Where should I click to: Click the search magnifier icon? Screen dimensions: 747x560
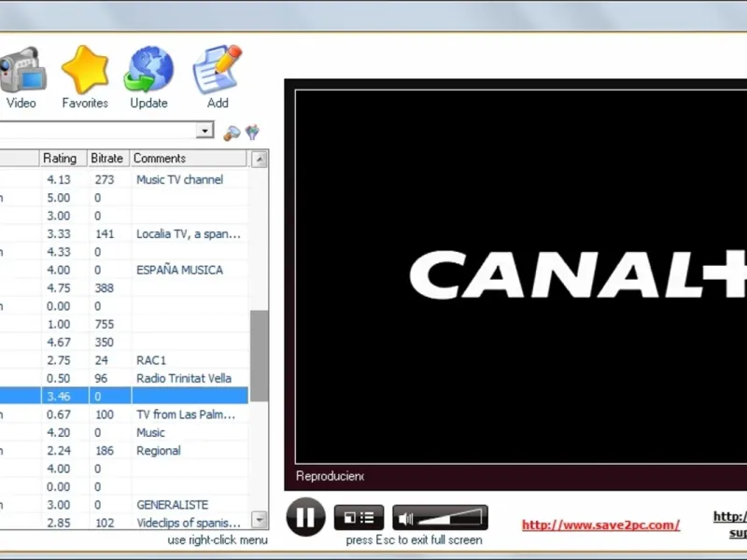pos(232,133)
